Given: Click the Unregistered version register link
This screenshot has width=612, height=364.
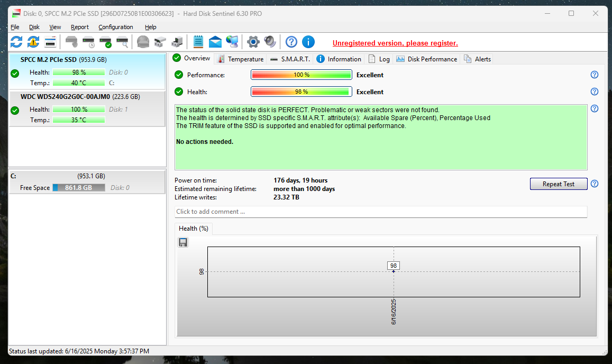Looking at the screenshot, I should point(395,43).
